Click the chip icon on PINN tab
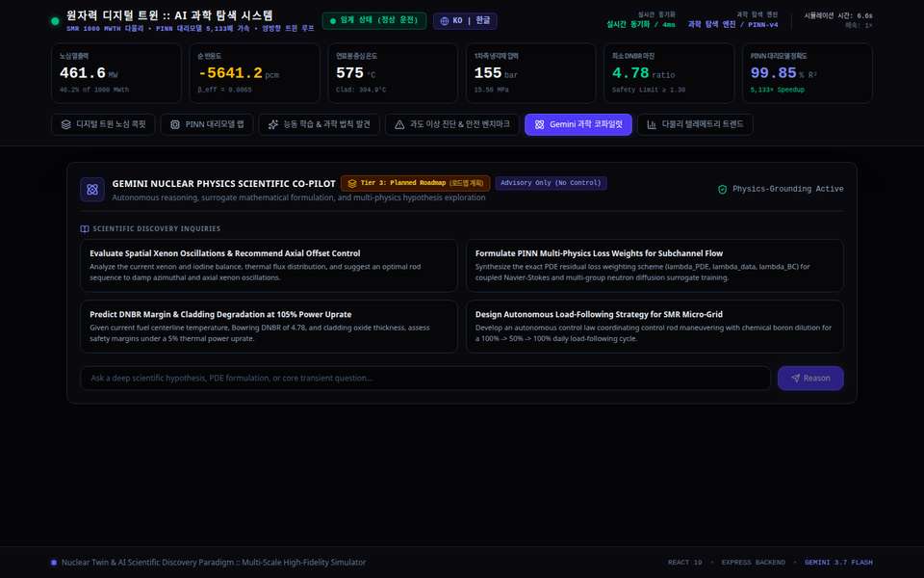Viewport: 924px width, 578px height. [175, 124]
